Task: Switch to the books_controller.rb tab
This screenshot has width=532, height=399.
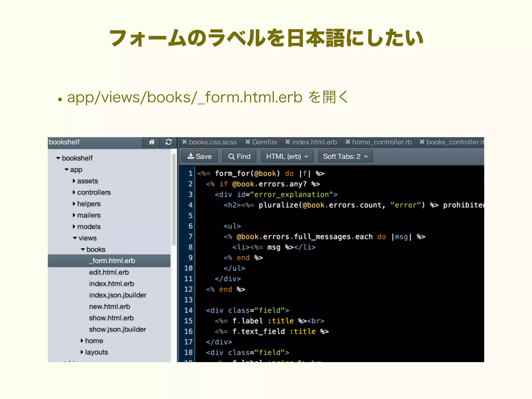Action: (x=455, y=142)
